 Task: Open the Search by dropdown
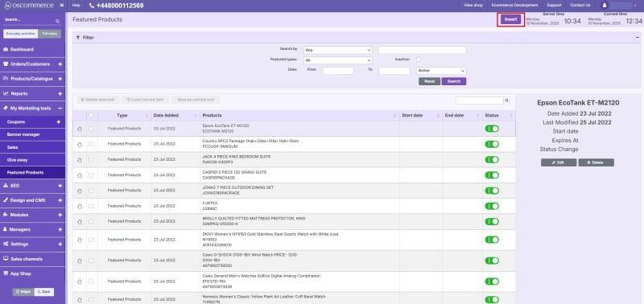point(337,50)
